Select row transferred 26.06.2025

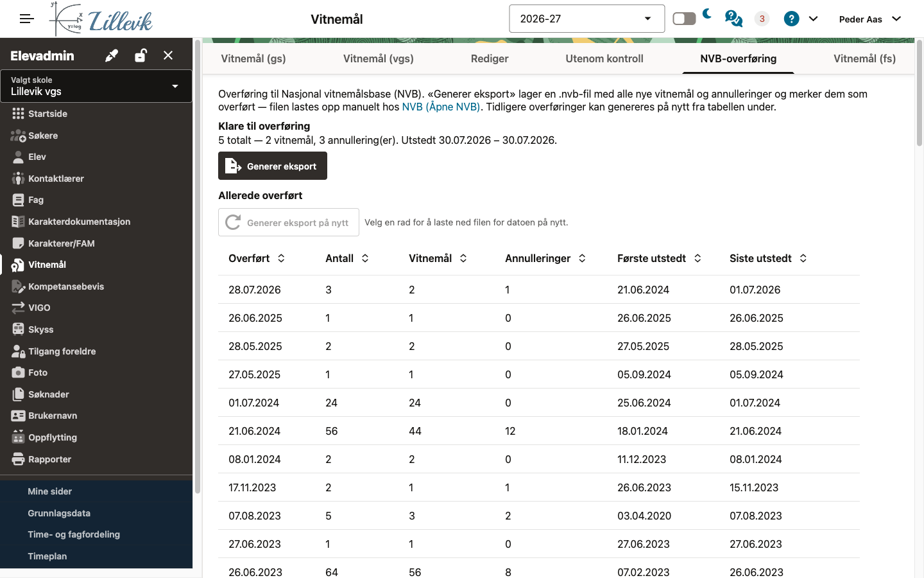pos(539,318)
